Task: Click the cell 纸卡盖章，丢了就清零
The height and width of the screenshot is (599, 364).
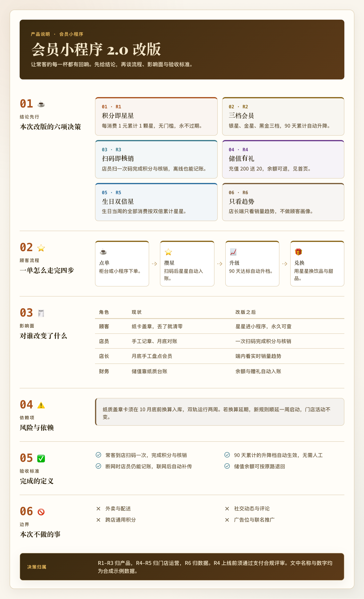Action: [x=157, y=327]
